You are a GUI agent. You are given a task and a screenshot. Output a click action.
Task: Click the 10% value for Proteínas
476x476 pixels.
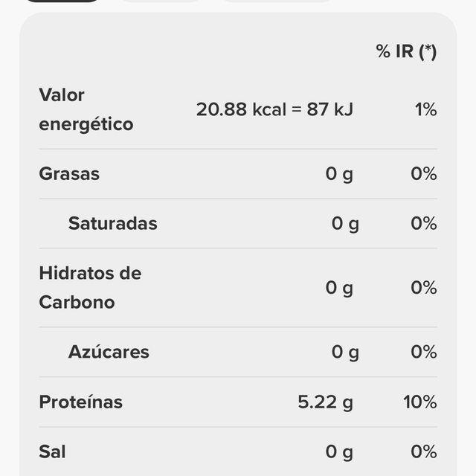(420, 402)
